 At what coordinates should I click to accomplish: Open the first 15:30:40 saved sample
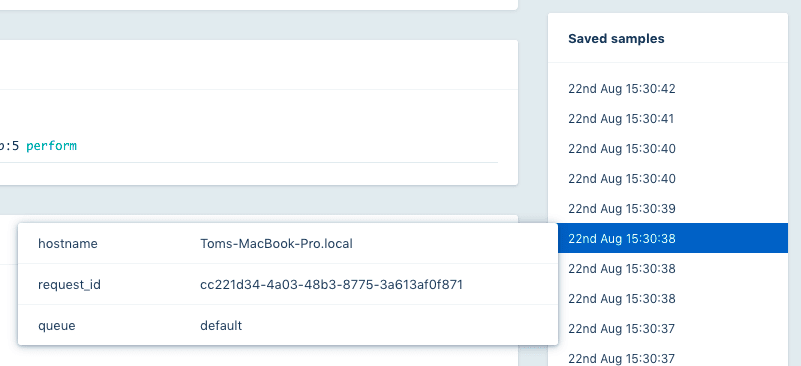click(668, 149)
